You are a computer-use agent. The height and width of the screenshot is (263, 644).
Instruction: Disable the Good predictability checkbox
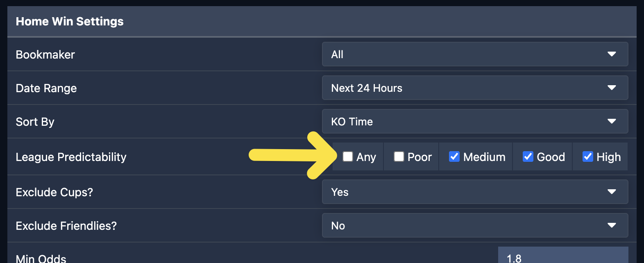(x=528, y=156)
